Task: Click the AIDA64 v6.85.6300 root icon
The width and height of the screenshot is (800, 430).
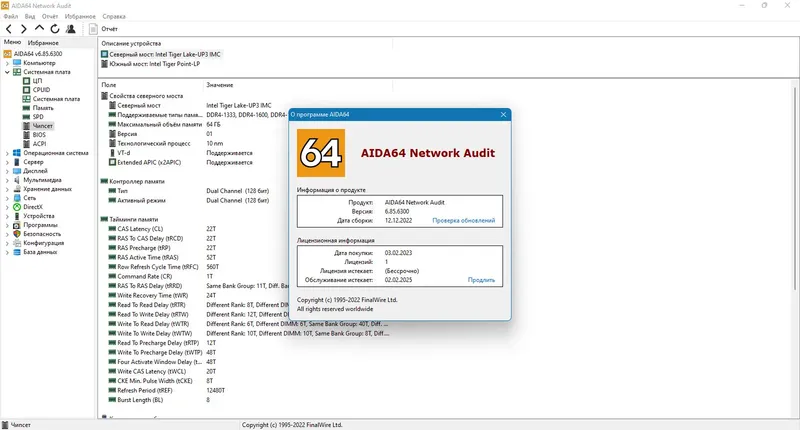Action: click(7, 54)
